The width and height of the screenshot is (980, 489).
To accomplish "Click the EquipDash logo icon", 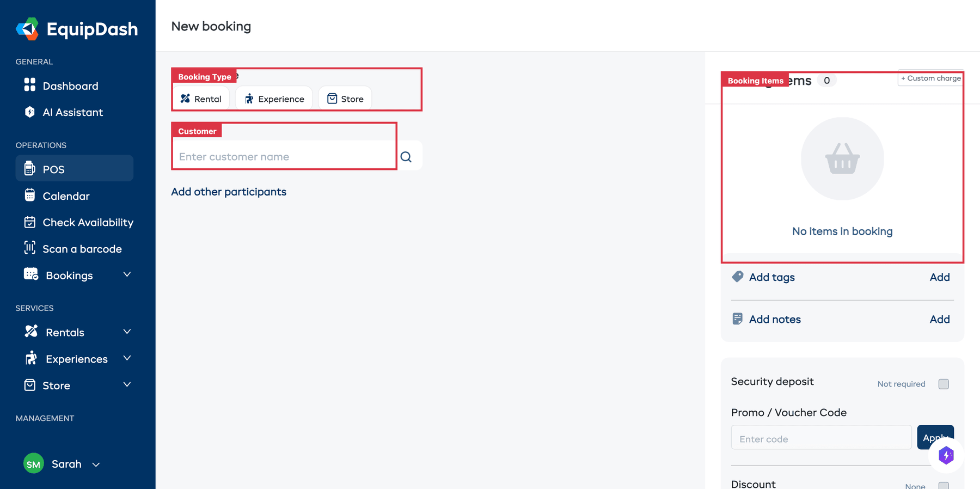I will pos(27,29).
